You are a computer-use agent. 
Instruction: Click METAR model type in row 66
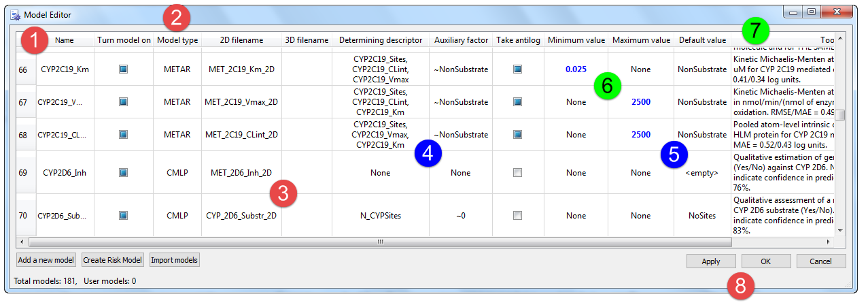coord(177,69)
